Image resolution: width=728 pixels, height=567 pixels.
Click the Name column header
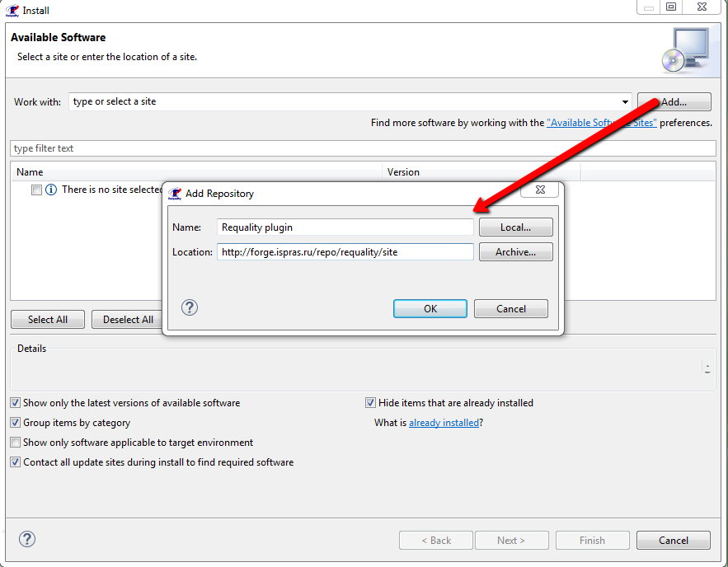pyautogui.click(x=196, y=172)
